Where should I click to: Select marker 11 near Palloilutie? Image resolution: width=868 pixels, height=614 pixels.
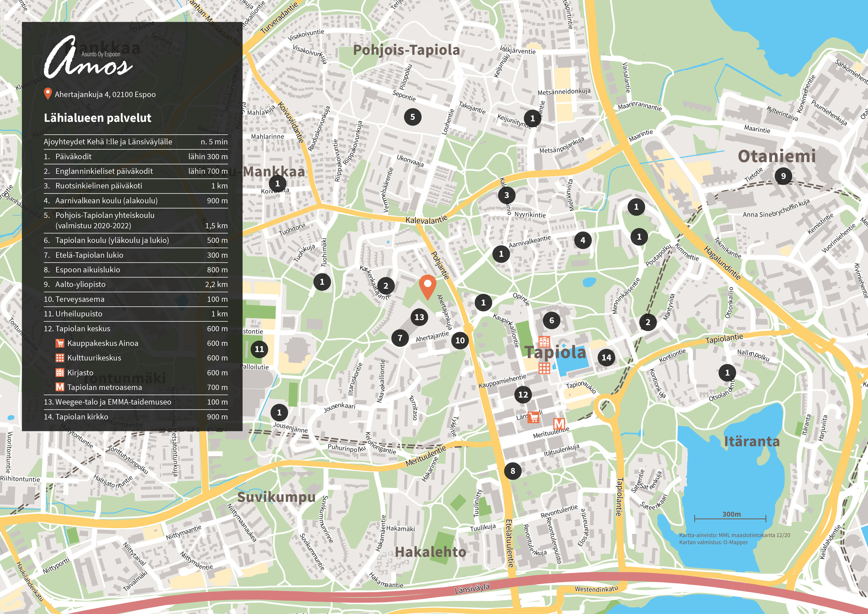(259, 349)
